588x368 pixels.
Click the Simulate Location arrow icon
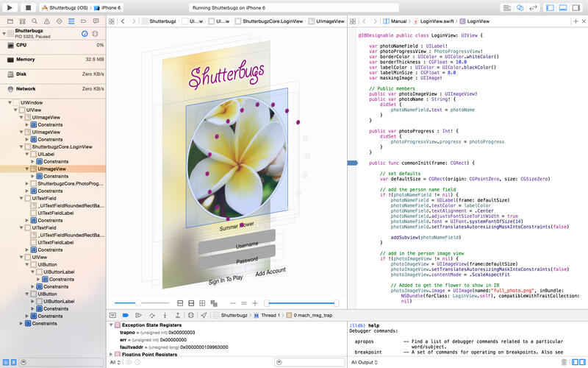[x=204, y=315]
